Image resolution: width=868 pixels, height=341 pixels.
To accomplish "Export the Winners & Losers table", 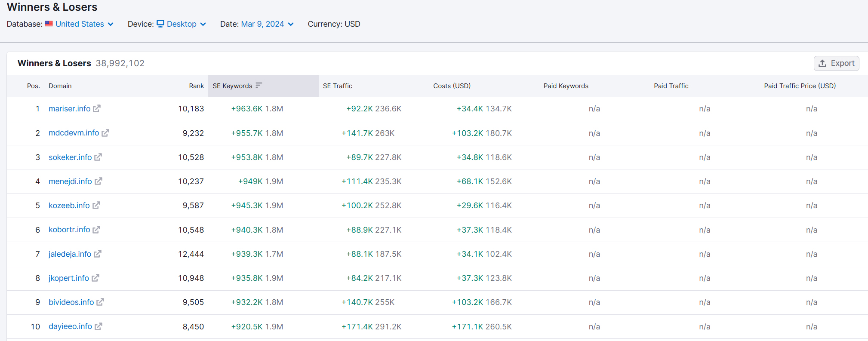I will pyautogui.click(x=837, y=63).
